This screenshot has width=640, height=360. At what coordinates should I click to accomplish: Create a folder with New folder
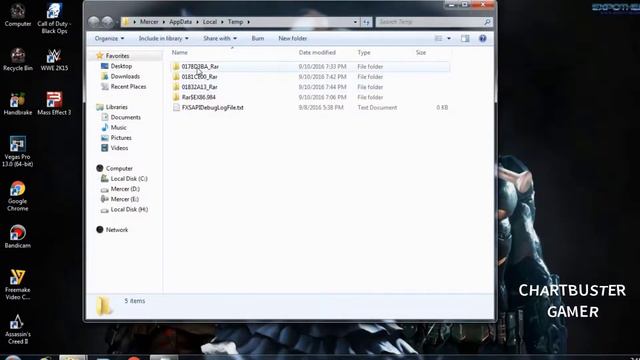pyautogui.click(x=292, y=38)
